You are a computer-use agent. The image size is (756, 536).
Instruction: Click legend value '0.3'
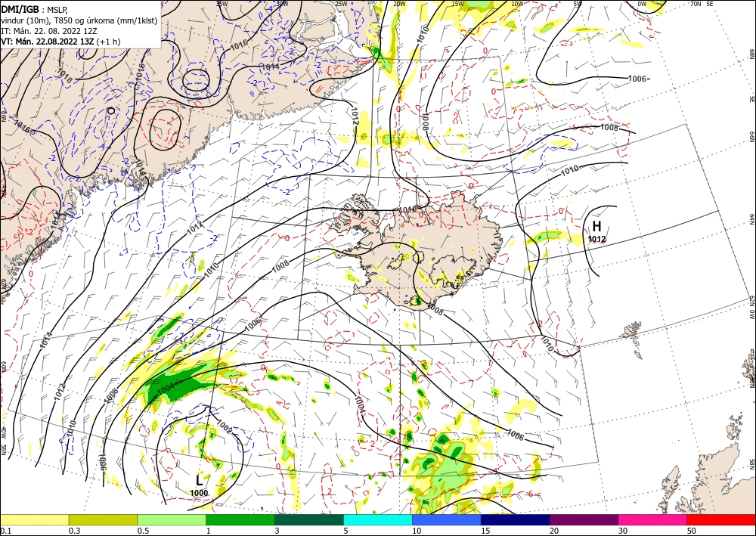point(74,531)
